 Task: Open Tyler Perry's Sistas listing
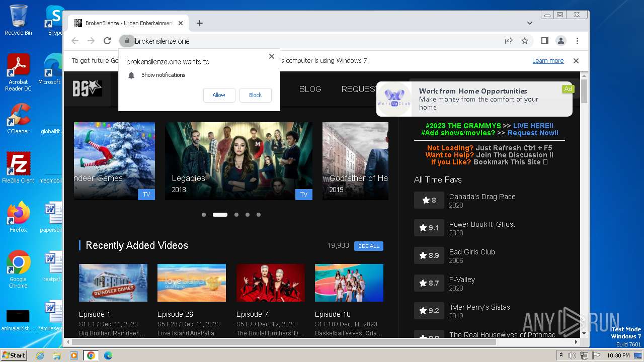pyautogui.click(x=479, y=307)
